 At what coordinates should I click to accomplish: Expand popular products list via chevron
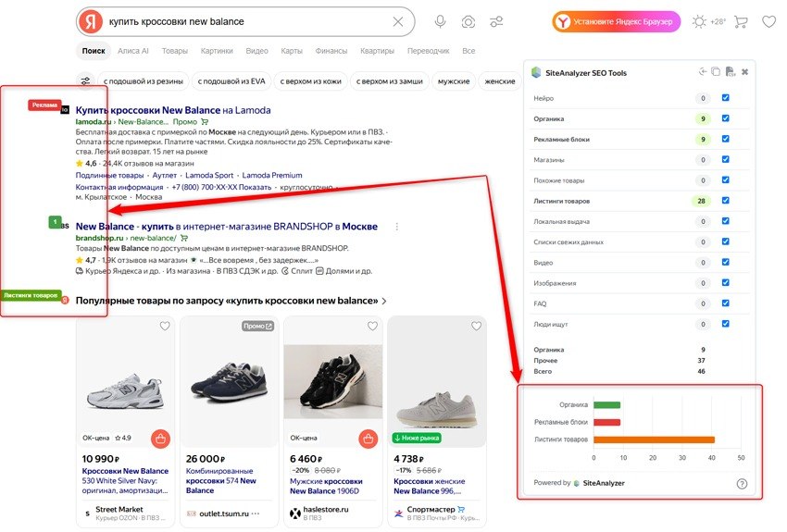pos(384,301)
